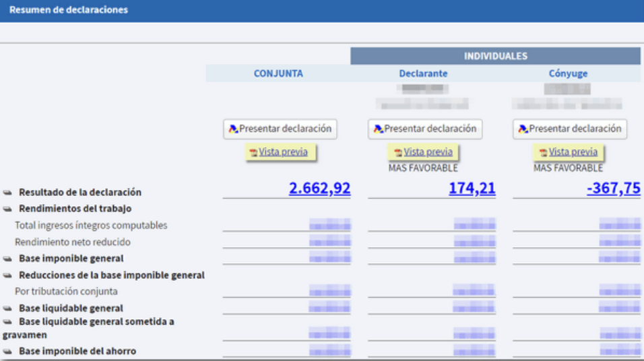This screenshot has width=644, height=361.
Task: Expand the Rendimientos del trabajo section
Action: point(7,209)
